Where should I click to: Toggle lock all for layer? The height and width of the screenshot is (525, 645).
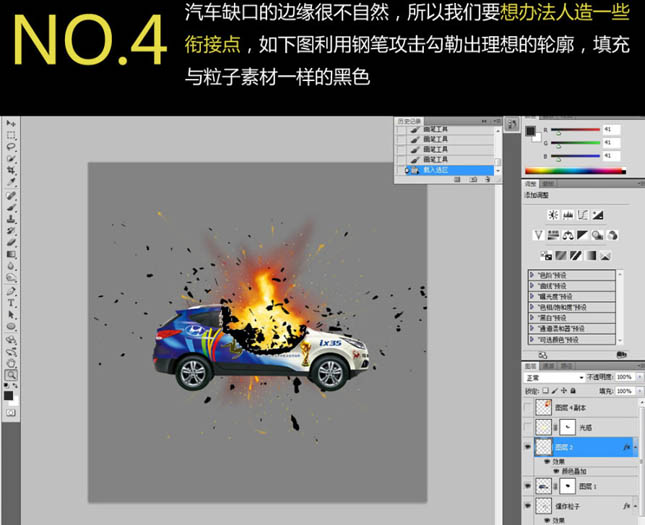pos(573,391)
